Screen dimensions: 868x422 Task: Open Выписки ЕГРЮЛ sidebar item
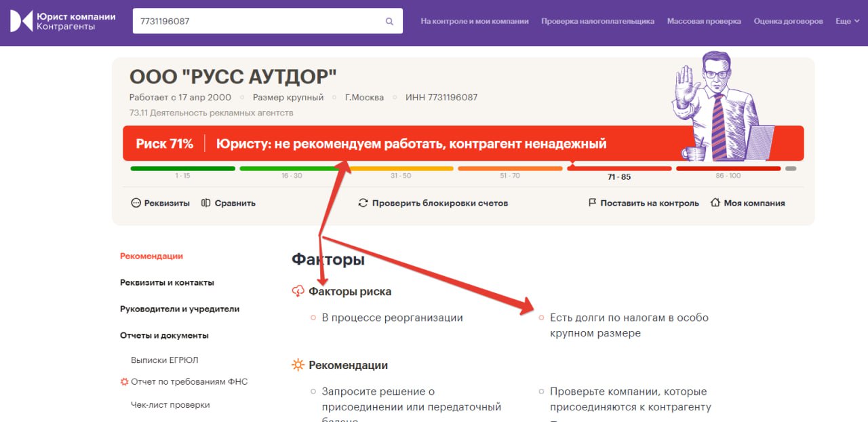[x=165, y=360]
